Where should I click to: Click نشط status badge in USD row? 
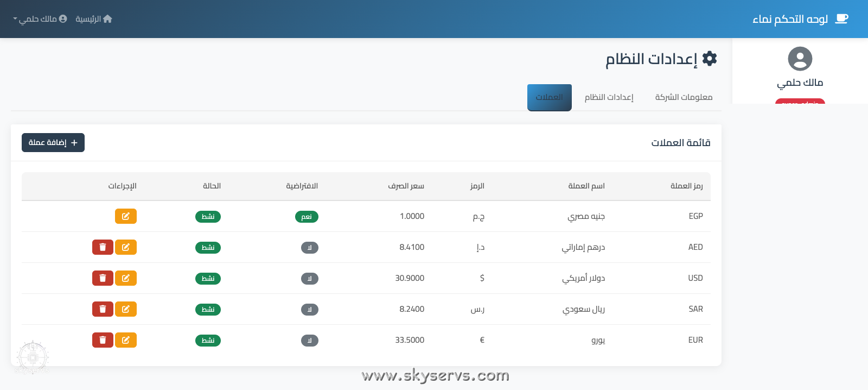pos(208,279)
